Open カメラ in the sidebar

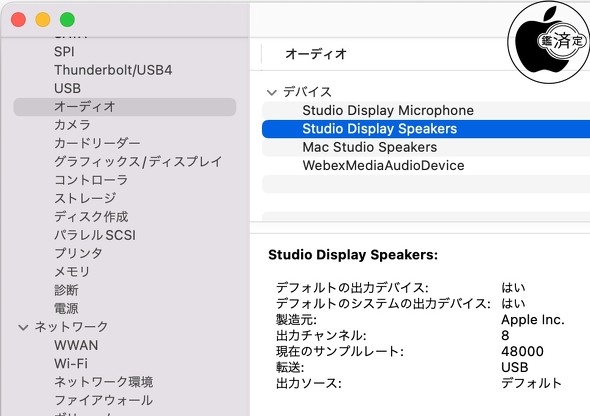point(72,125)
